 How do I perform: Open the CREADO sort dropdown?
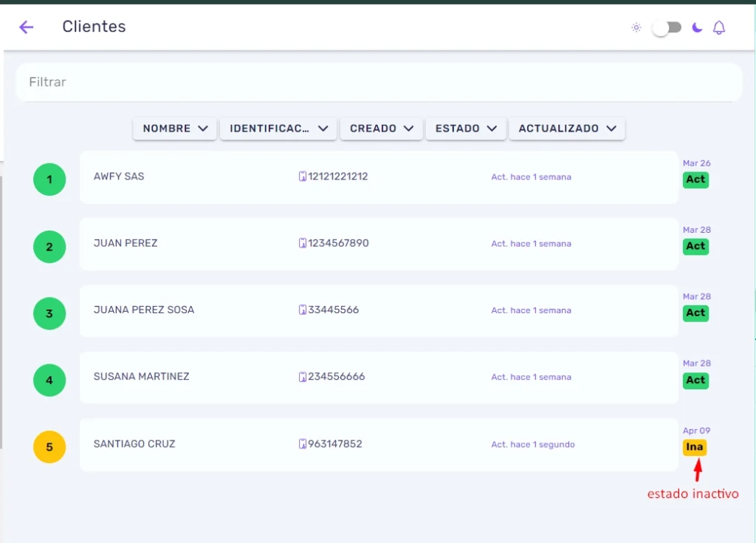coord(382,129)
